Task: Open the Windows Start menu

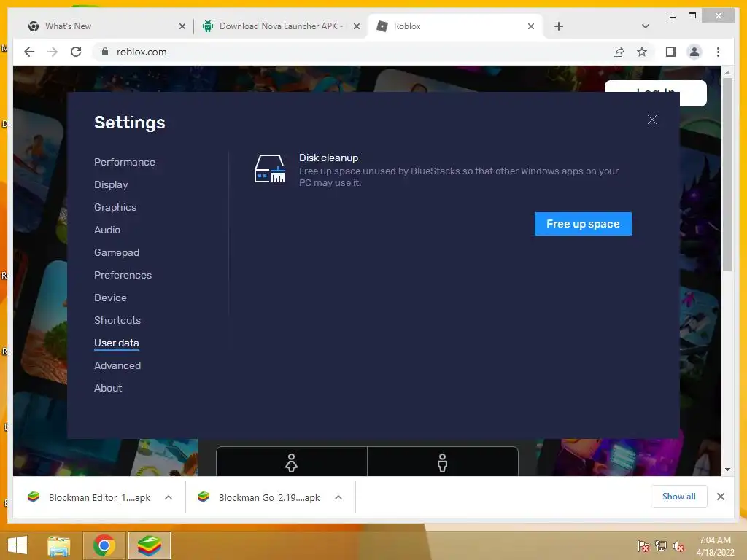Action: coord(18,545)
